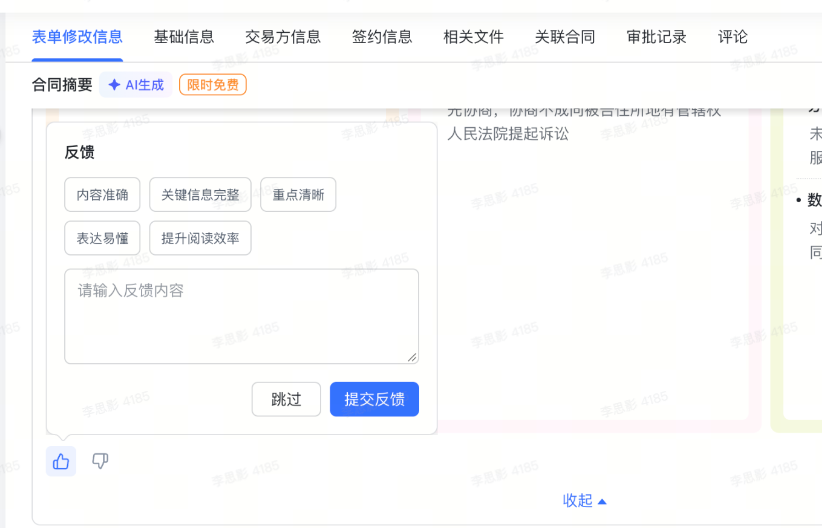Click the 反馈 popup title

click(x=80, y=153)
